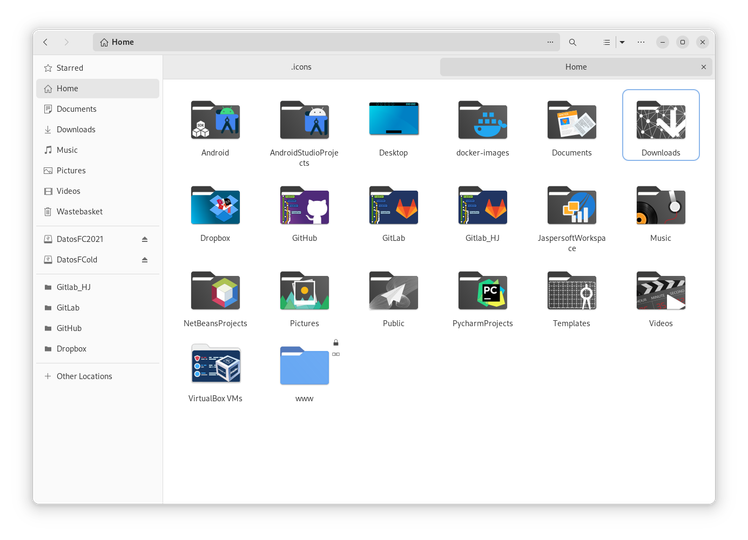Open the Gitlab_HJ folder icon in grid

click(x=483, y=205)
